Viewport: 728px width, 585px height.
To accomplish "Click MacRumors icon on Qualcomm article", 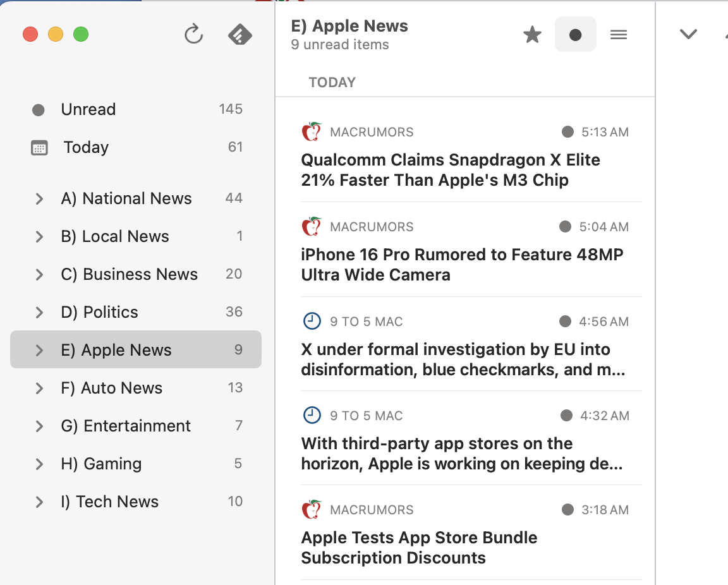I will pos(312,131).
